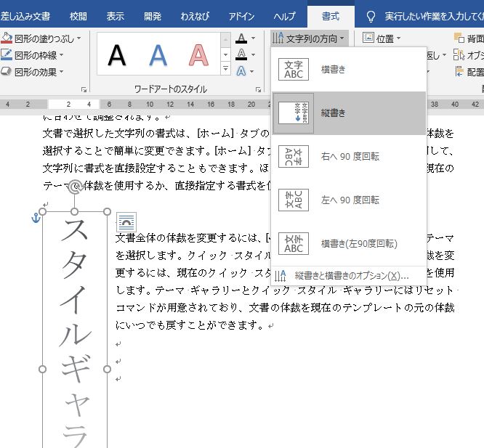Open text effects dropdown arrow
Screen dimensions: 484x448
click(x=252, y=71)
